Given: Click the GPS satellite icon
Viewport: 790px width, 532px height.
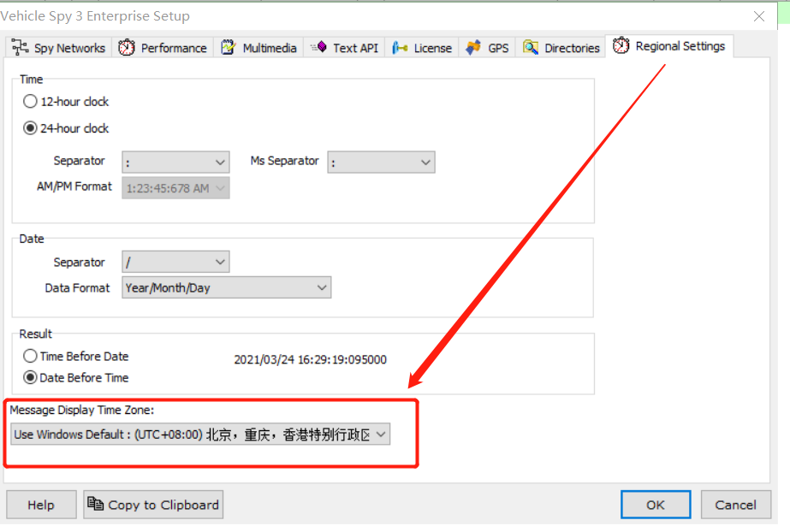Looking at the screenshot, I should click(x=473, y=47).
